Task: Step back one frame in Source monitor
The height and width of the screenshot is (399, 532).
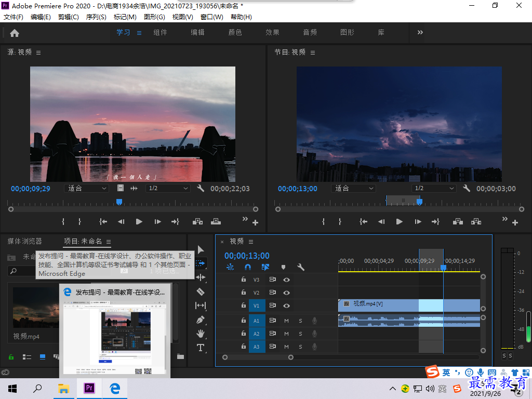Action: point(121,222)
